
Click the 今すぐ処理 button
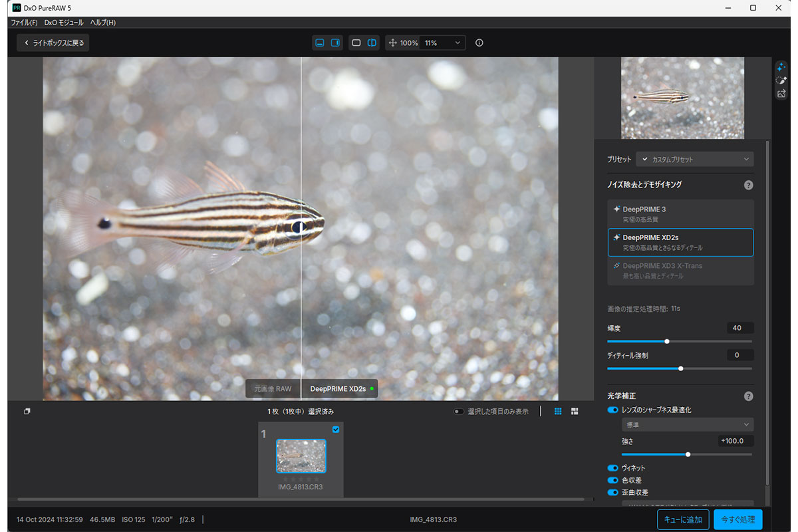(737, 519)
